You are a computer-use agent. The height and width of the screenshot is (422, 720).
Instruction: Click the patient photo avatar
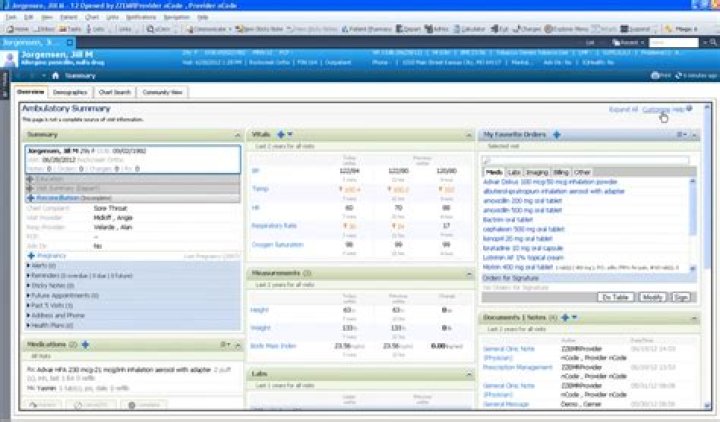pyautogui.click(x=9, y=60)
